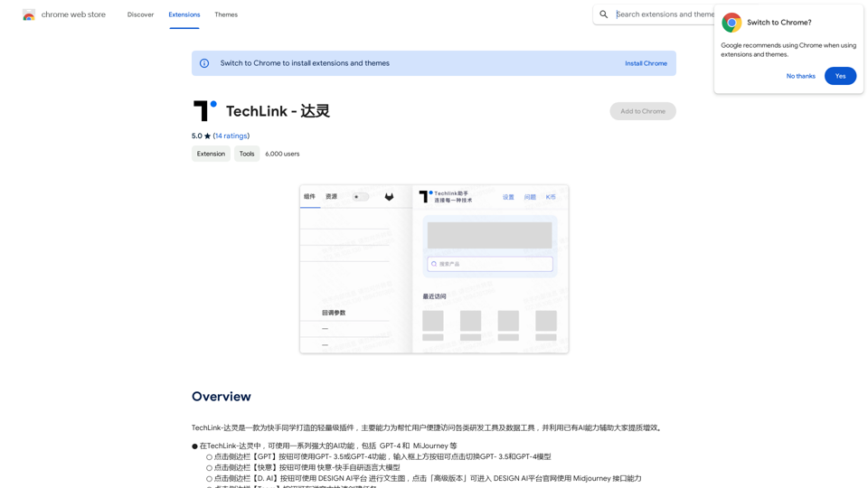Click 'Switch to Chrome to install extensions and themes' text
The height and width of the screenshot is (488, 868).
pyautogui.click(x=305, y=63)
